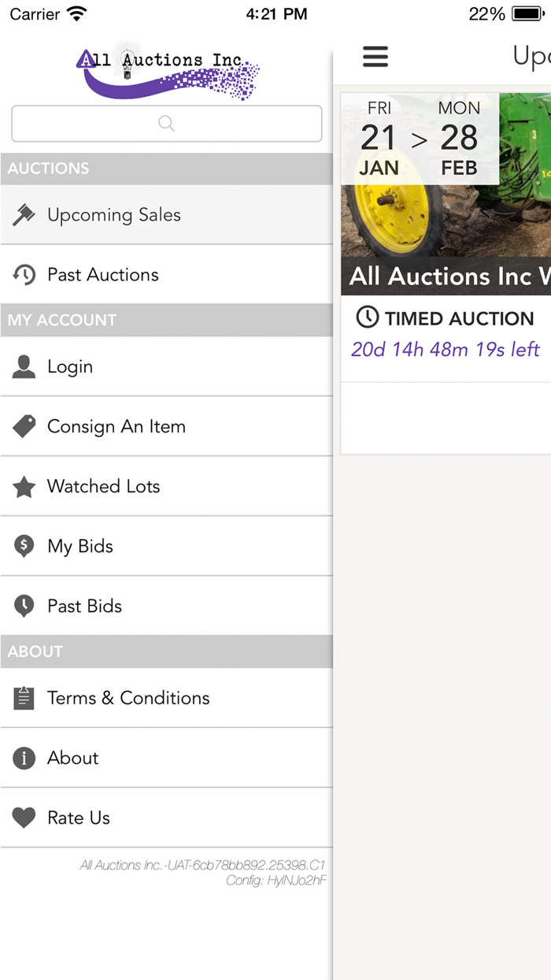
Task: Select the Upcoming Sales menu entry
Action: pos(113,214)
